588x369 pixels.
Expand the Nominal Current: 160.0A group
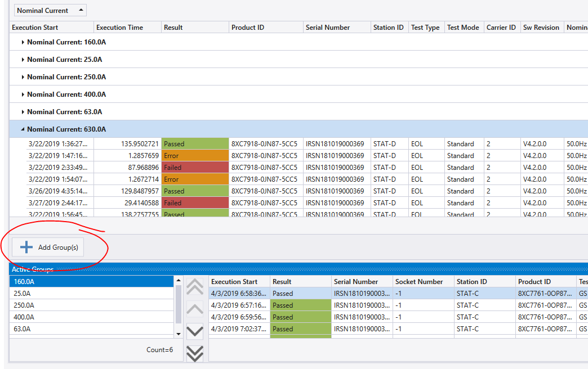(x=23, y=42)
